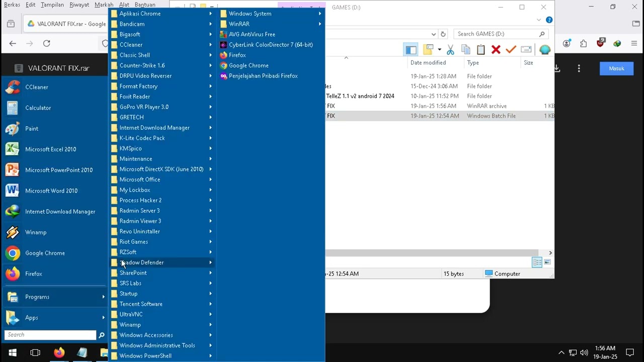The image size is (644, 362).
Task: Click the Copy icon in Explorer toolbar
Action: pos(466,50)
